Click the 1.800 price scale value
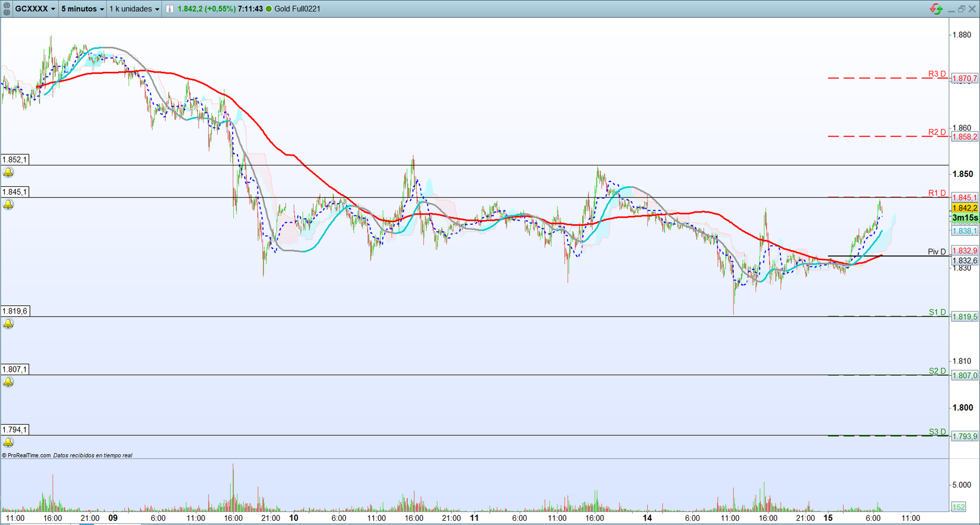This screenshot has width=980, height=525. pos(963,408)
